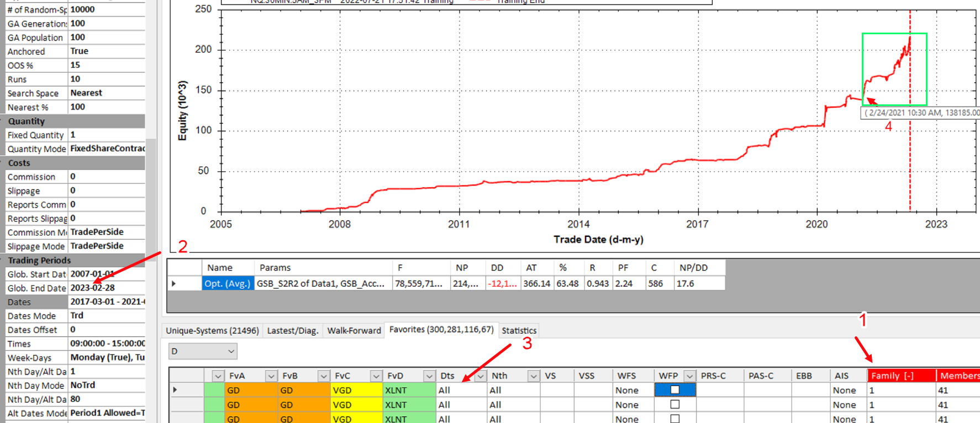Open the FvD column filter arrow
Image resolution: width=980 pixels, height=423 pixels.
tap(376, 376)
